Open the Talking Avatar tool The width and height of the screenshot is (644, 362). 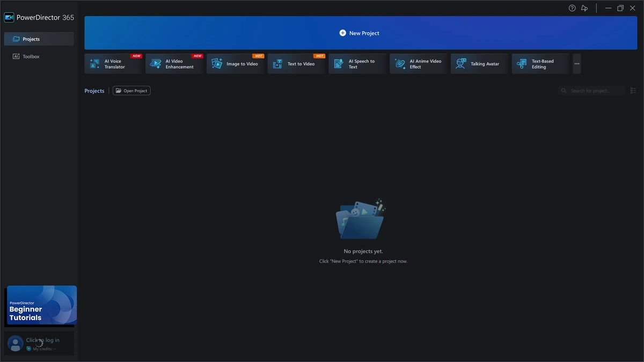480,64
